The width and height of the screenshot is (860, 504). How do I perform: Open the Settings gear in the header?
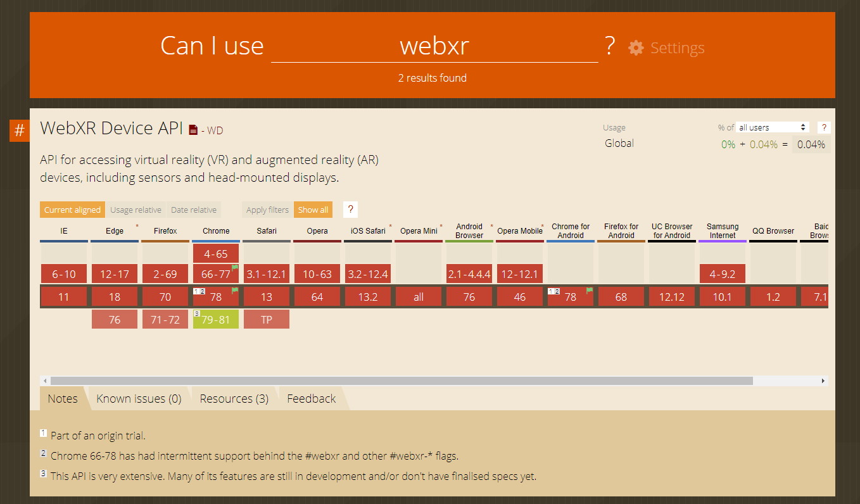(x=635, y=47)
